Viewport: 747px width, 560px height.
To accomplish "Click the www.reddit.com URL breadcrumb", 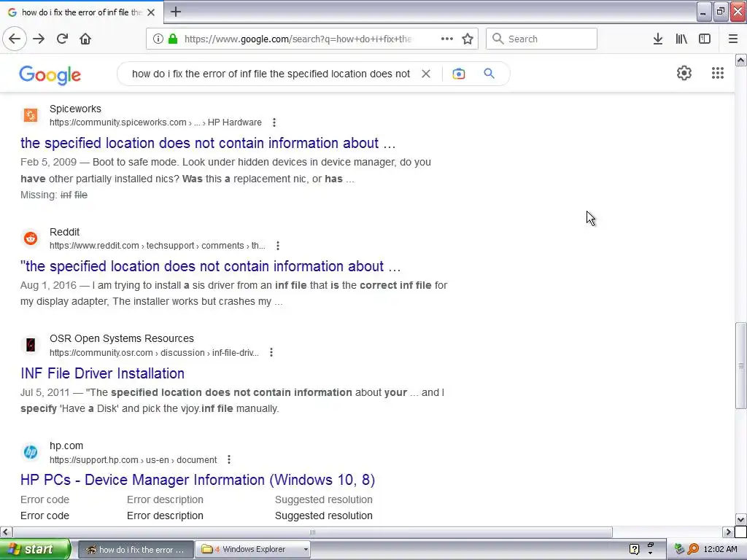I will coord(158,246).
